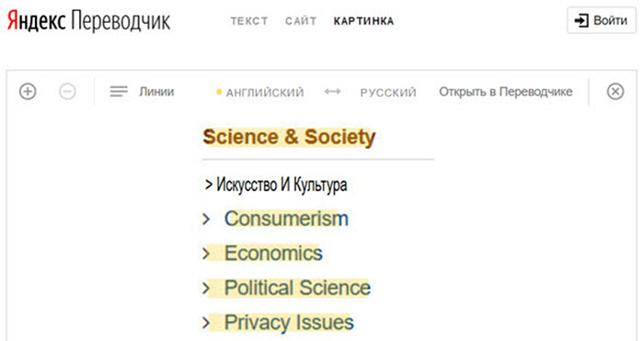Click the highlighted Science & Society heading
This screenshot has height=341, width=644.
coord(289,137)
